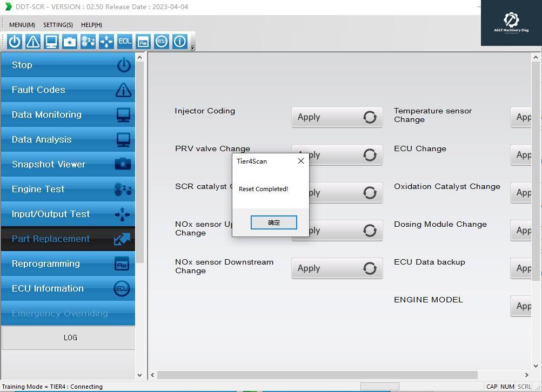
Task: Open the SETTING(S) menu
Action: (58, 25)
